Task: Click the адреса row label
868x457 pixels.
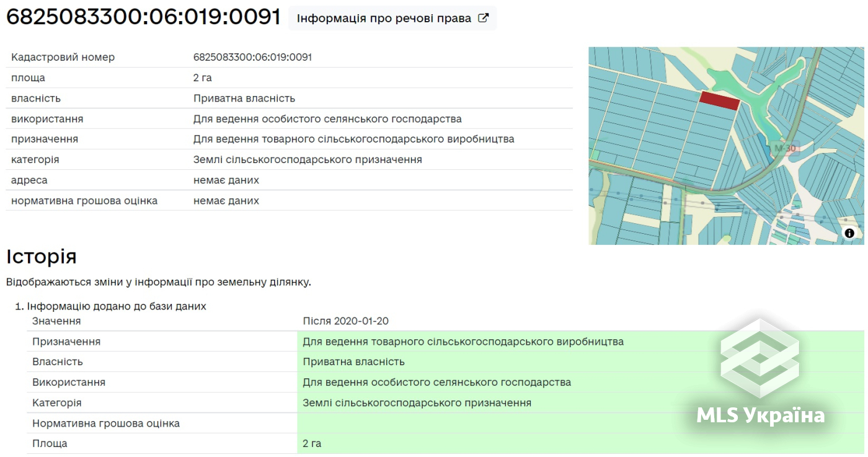Action: click(x=29, y=180)
